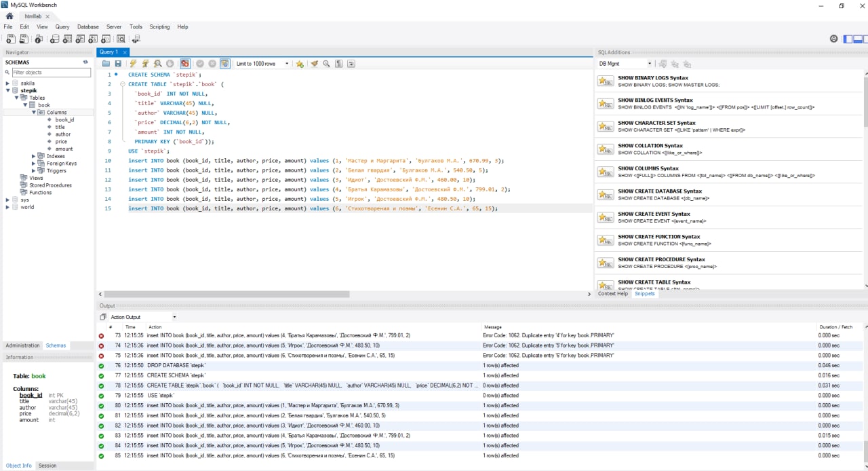Open the object inspector info icon
Viewport: 868px width, 471px height.
click(x=39, y=39)
